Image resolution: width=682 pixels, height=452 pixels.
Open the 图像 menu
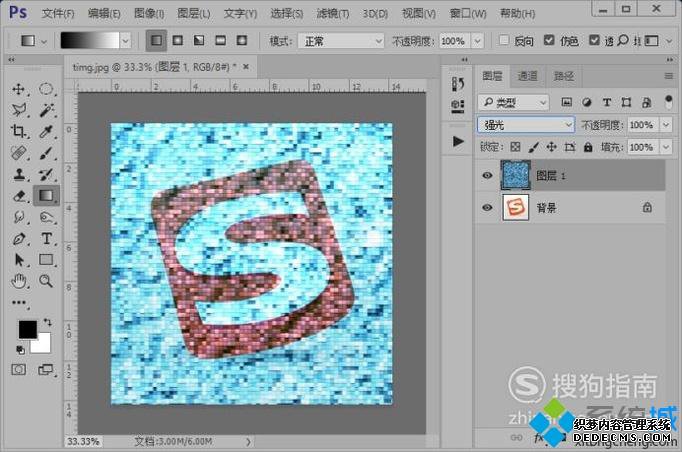(x=149, y=13)
